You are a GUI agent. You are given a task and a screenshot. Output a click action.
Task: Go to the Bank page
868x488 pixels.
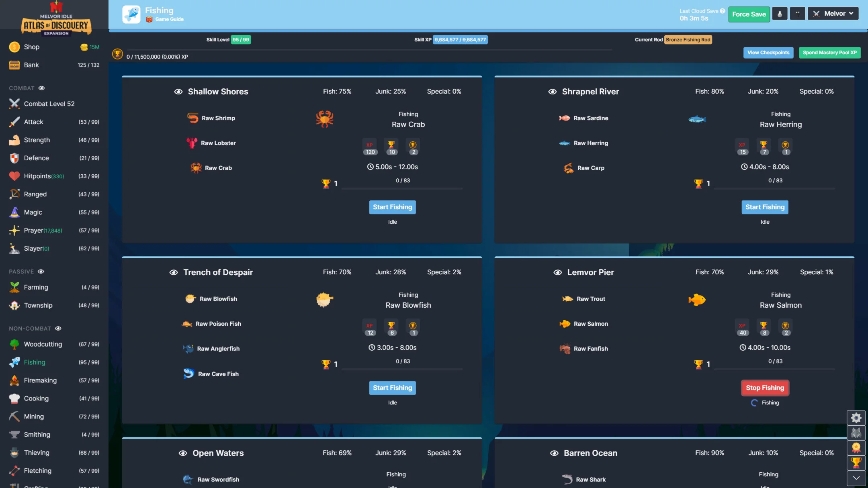click(x=31, y=65)
